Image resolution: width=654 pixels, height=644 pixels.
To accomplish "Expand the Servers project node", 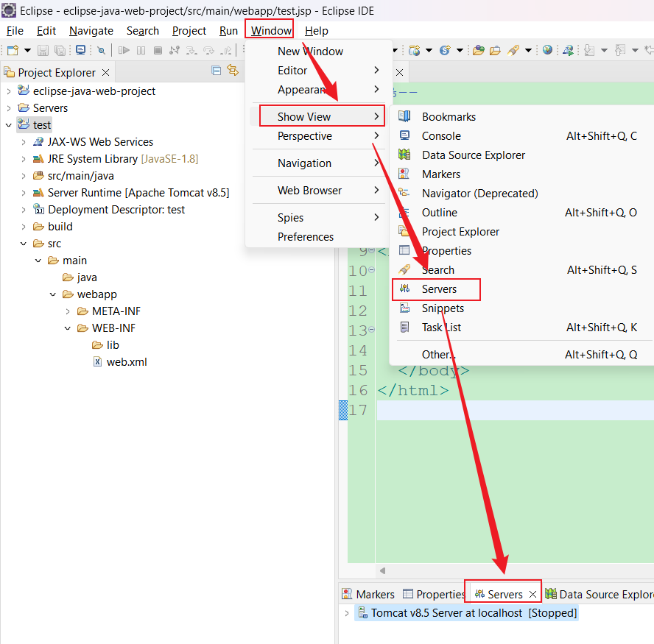I will click(x=9, y=108).
